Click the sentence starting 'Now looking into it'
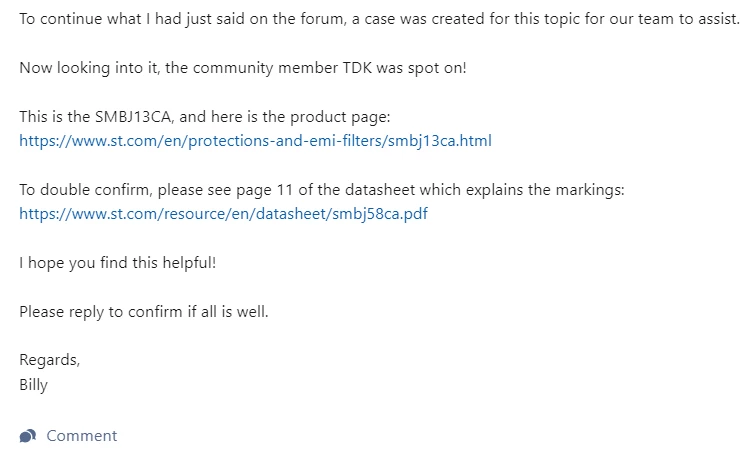Image resolution: width=755 pixels, height=456 pixels. (243, 68)
